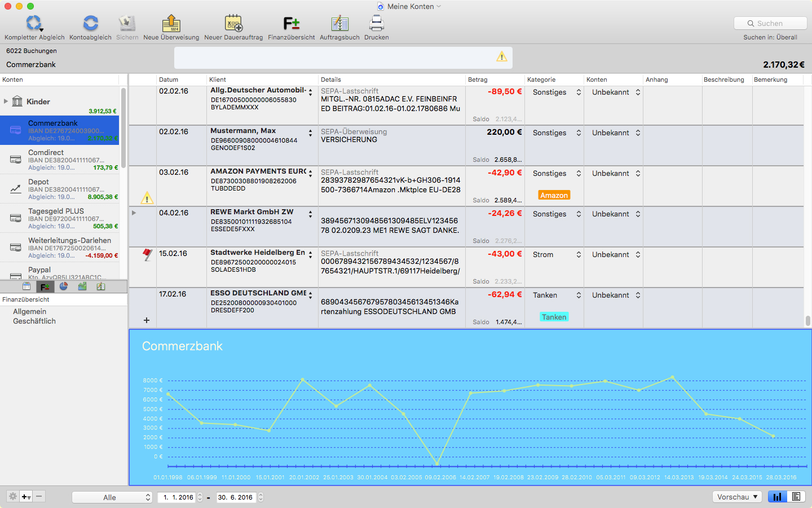Screen dimensions: 812x508
Task: Click the yellow warning triangle in the status field
Action: point(501,56)
